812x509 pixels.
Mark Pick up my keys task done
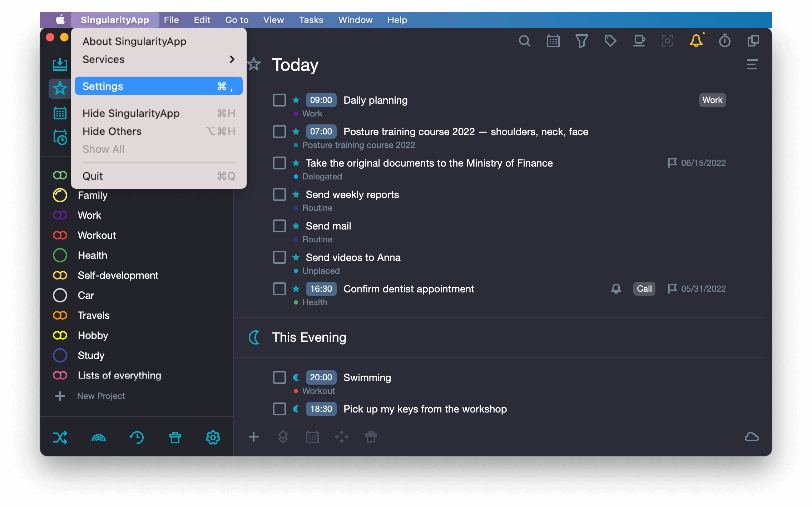(279, 409)
